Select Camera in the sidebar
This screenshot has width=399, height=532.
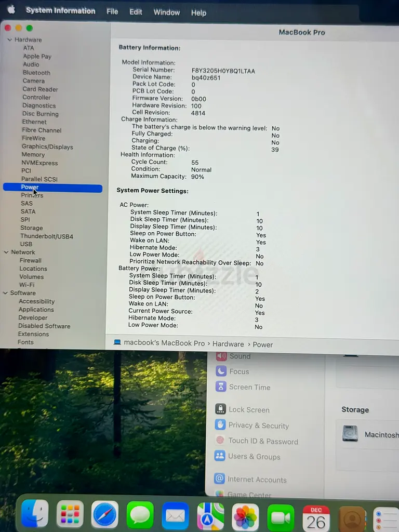(x=34, y=81)
